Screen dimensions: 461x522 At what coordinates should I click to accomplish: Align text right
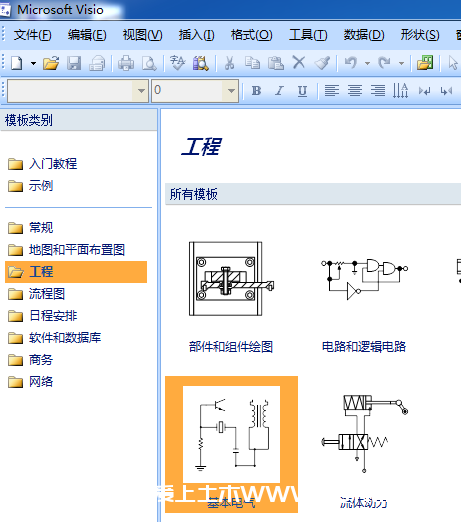point(378,91)
